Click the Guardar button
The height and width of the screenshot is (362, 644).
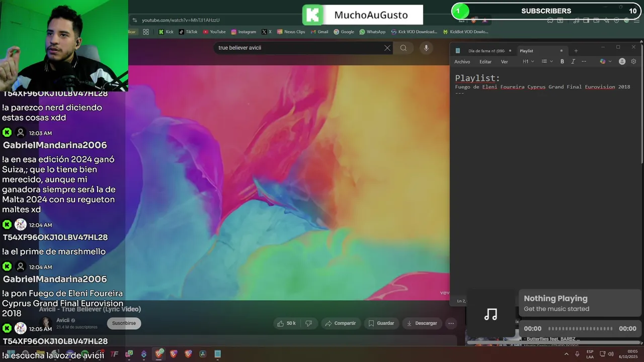click(x=381, y=323)
